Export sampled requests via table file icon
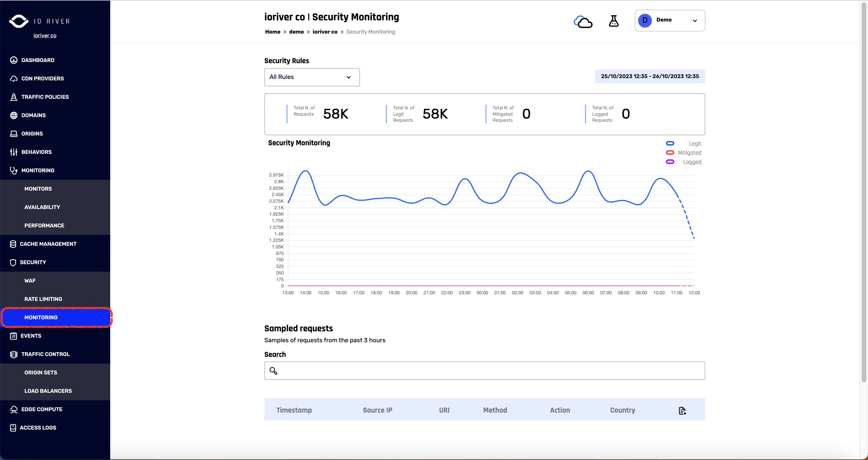The width and height of the screenshot is (868, 460). click(682, 410)
